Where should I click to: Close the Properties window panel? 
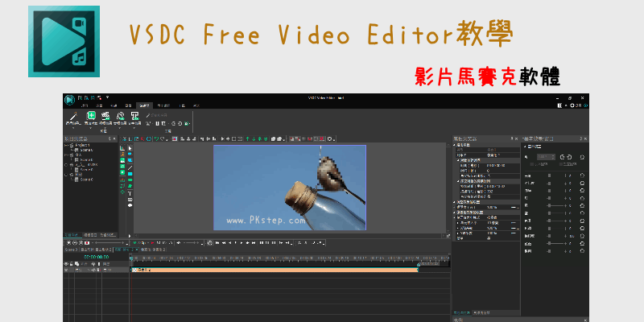pyautogui.click(x=517, y=138)
